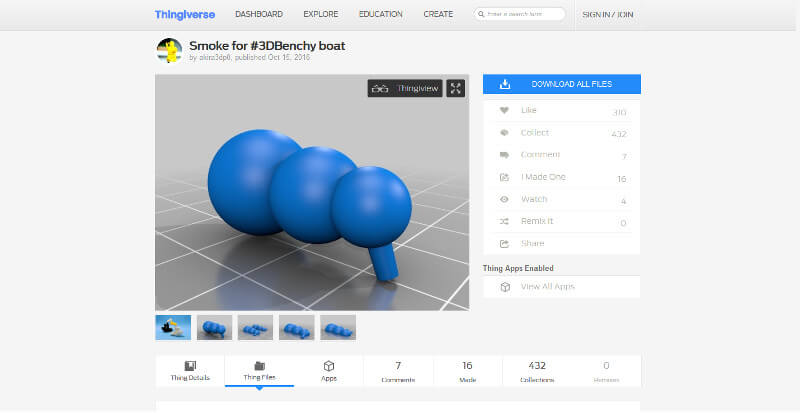Select the first Benchy boat thumbnail

(x=173, y=327)
